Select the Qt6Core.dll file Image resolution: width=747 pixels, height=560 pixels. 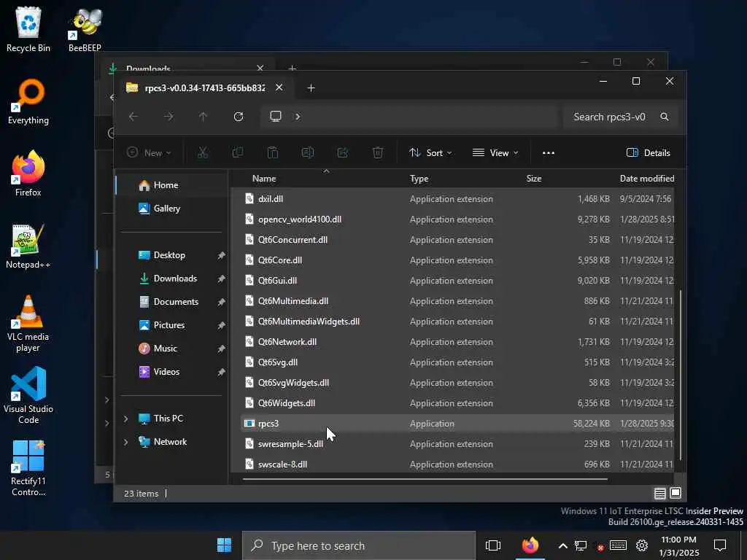457,260
